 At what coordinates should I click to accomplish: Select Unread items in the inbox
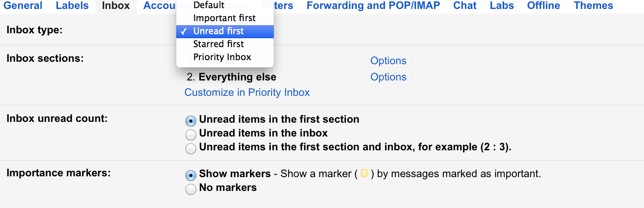(190, 134)
